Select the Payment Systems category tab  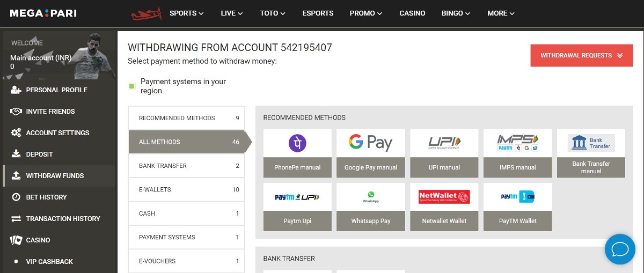[x=187, y=237]
